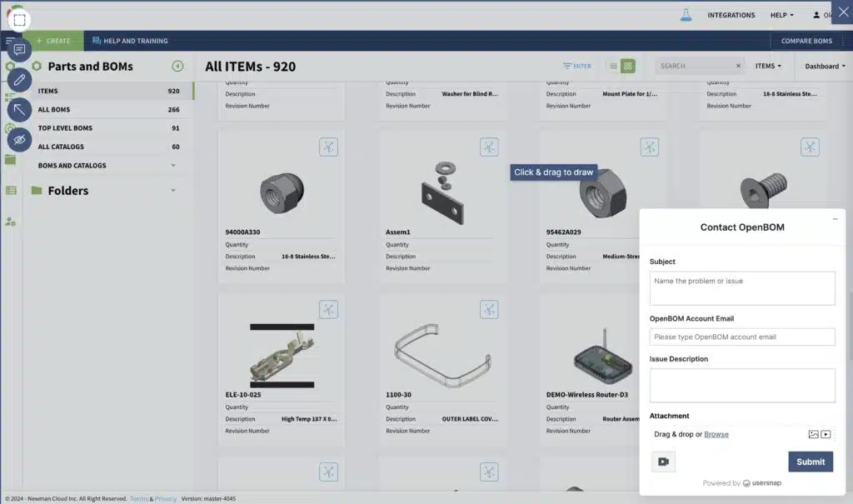Click the 'ELE-10-025' part name
Image resolution: width=853 pixels, height=504 pixels.
click(x=243, y=395)
